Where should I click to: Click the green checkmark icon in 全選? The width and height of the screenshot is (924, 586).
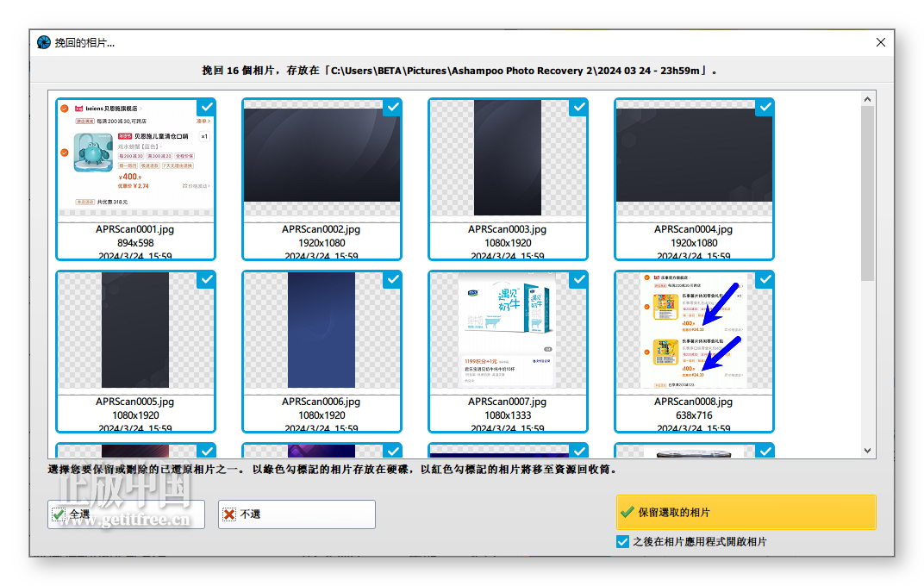click(59, 514)
